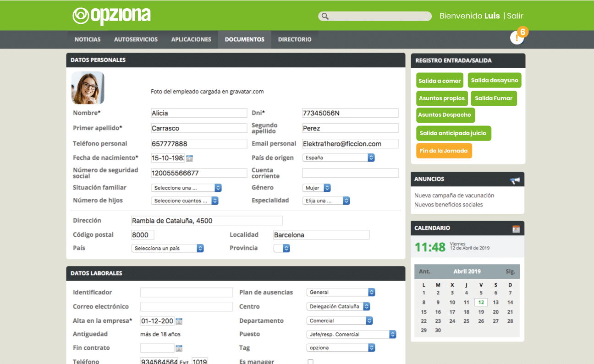594x364 pixels.
Task: Open the Directorio menu tab
Action: 295,39
